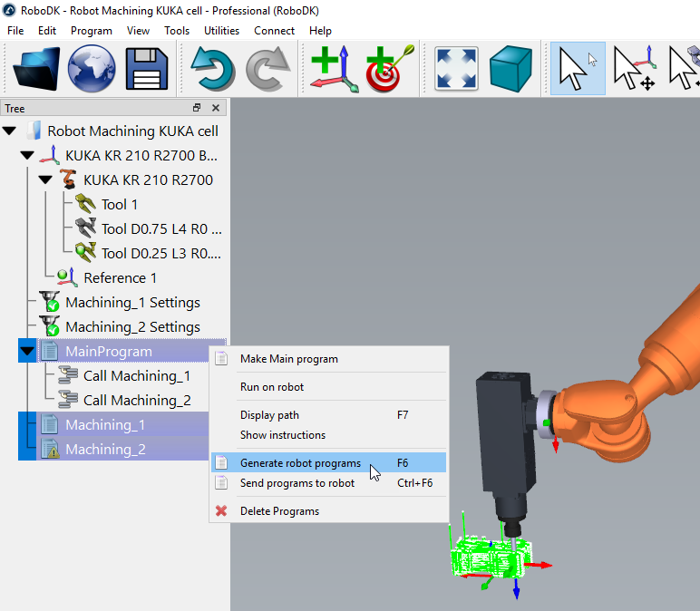Add a new target from the toolbar
This screenshot has width=700, height=611.
(x=389, y=68)
